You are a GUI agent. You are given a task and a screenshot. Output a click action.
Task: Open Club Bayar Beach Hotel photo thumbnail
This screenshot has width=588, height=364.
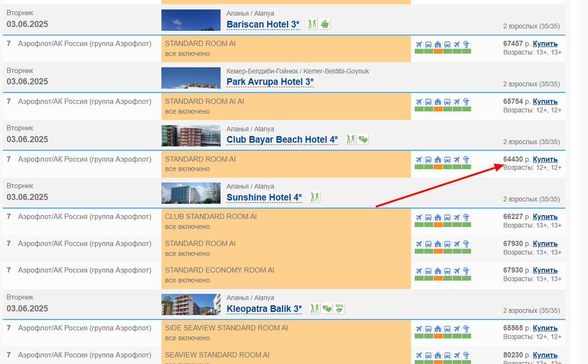click(191, 136)
